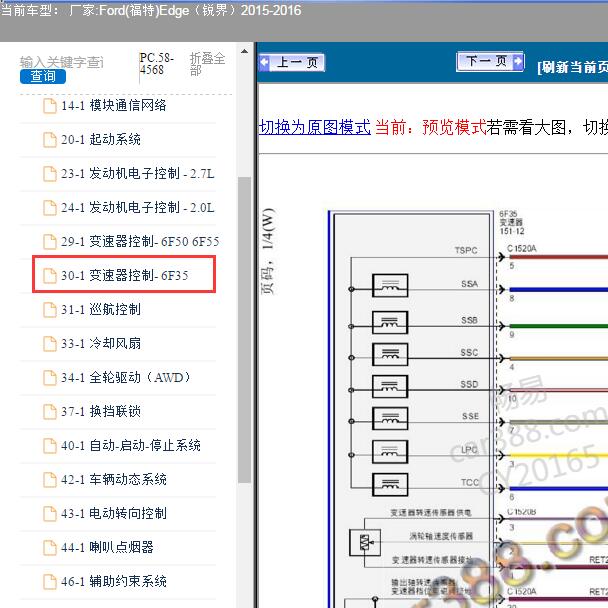608x608 pixels.
Task: Go to previous page with 上一页
Action: [292, 62]
